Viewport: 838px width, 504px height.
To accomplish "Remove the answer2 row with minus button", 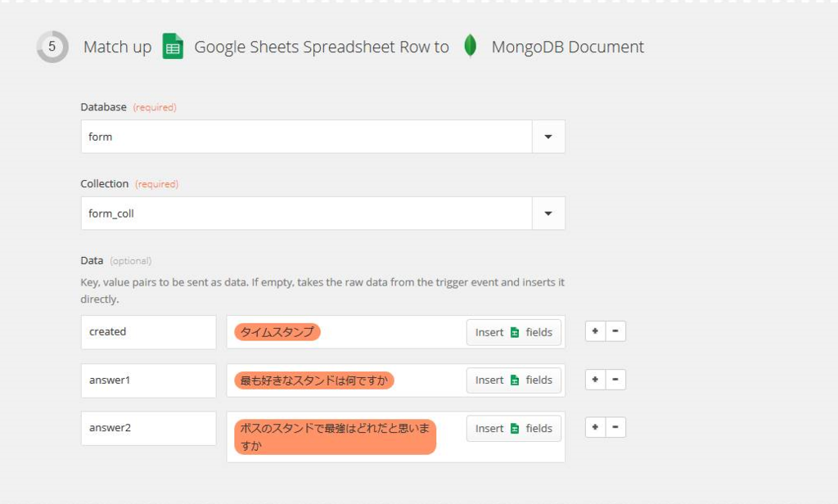I will tap(615, 427).
